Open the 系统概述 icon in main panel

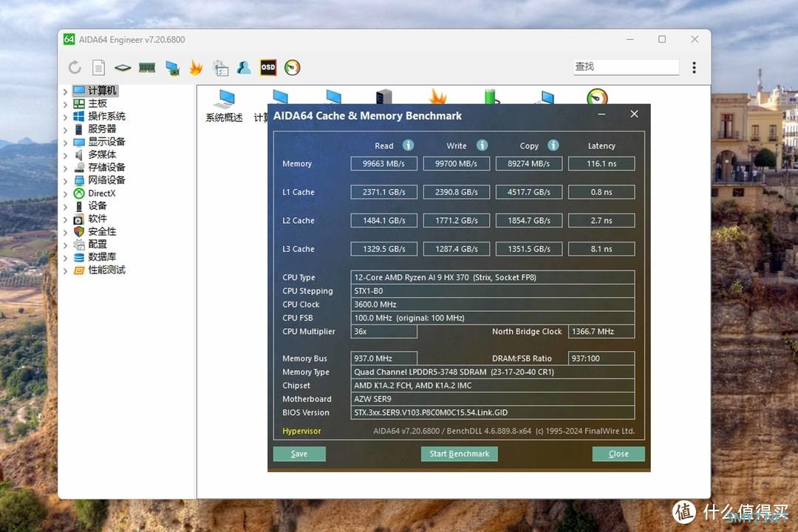point(224,106)
